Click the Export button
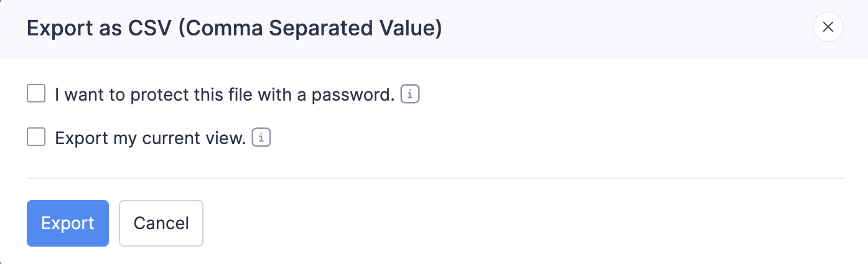868x264 pixels. tap(68, 223)
